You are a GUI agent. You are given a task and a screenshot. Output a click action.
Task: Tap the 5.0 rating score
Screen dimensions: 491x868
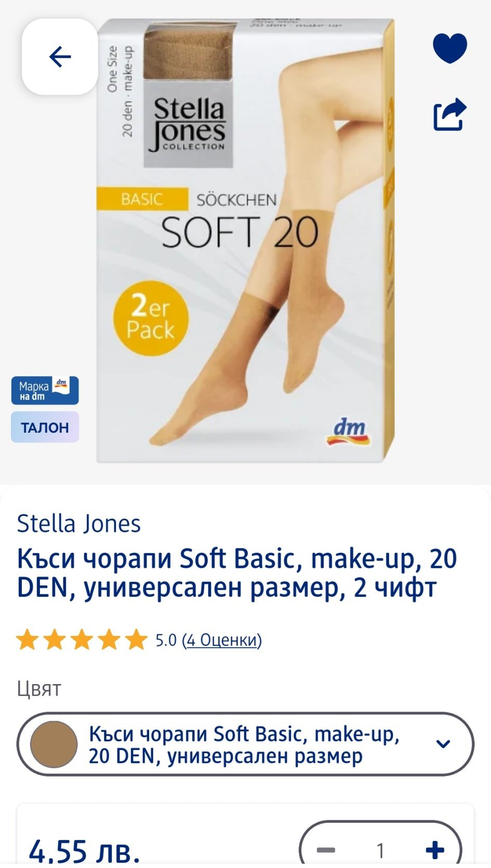click(166, 640)
